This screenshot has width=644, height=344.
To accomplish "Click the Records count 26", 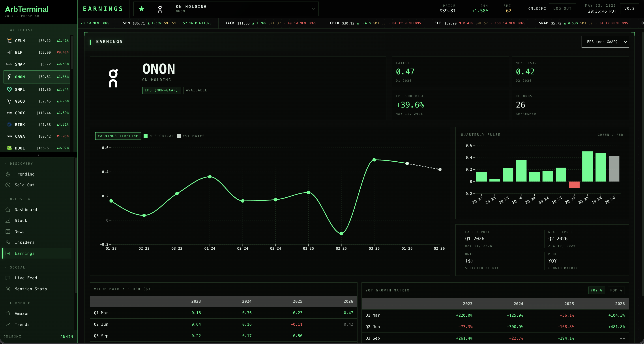I will click(x=520, y=105).
